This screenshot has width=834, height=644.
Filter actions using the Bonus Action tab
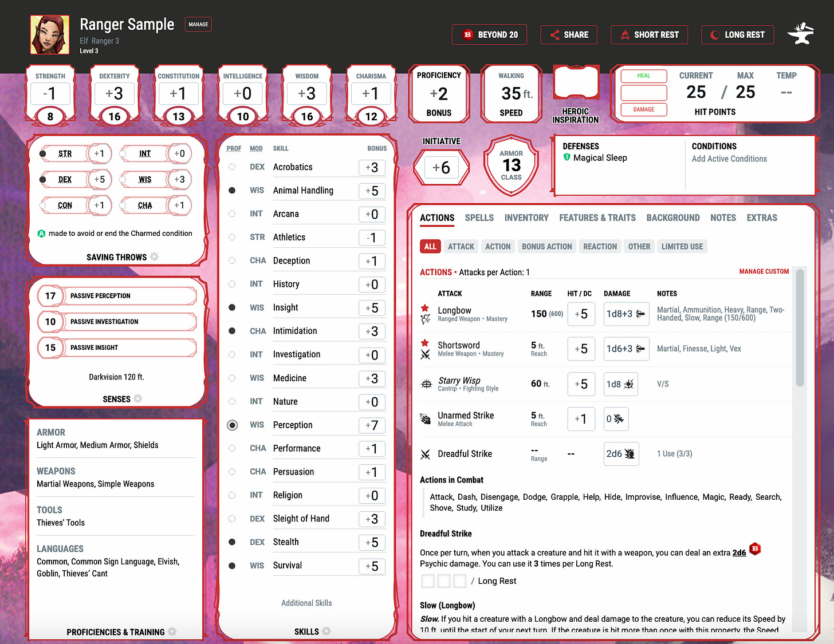[x=546, y=246]
